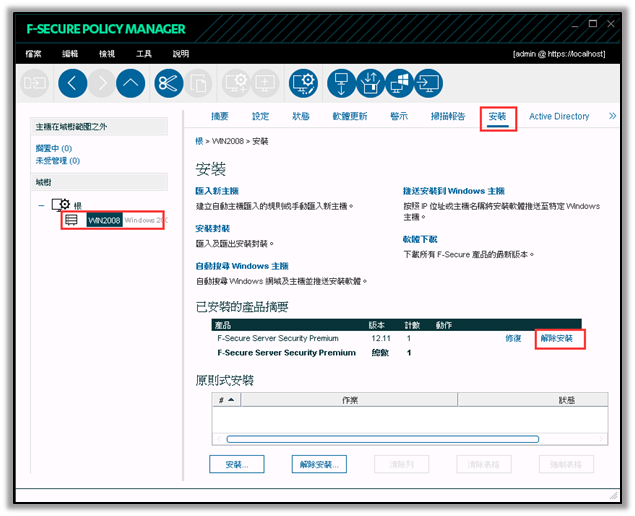Open the 匯入新主機 link
Image resolution: width=635 pixels, height=516 pixels.
pos(217,191)
